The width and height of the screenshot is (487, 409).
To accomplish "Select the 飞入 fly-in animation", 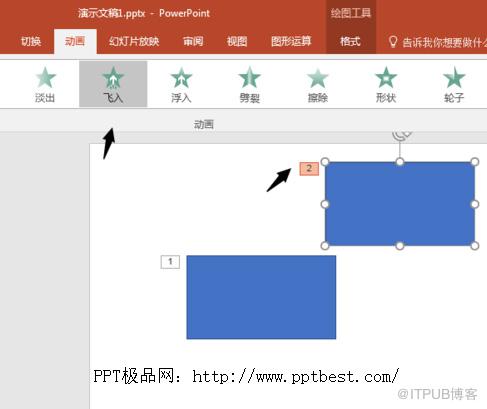I will [113, 84].
